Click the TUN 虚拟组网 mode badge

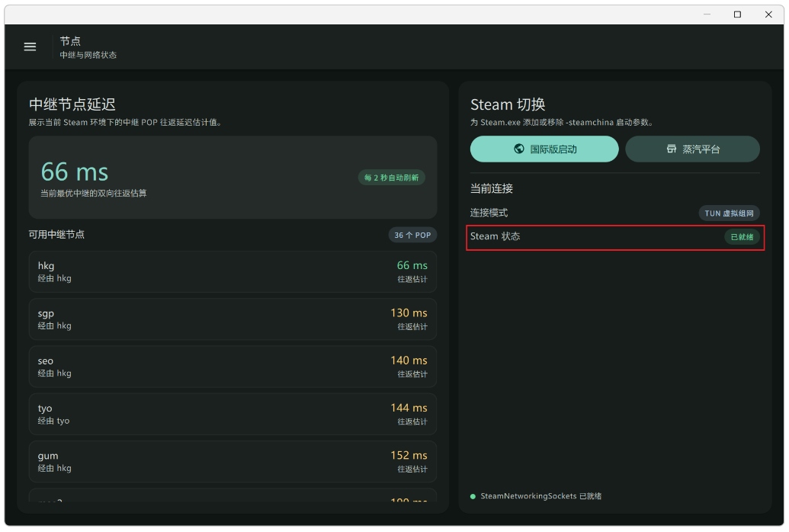[x=729, y=213]
